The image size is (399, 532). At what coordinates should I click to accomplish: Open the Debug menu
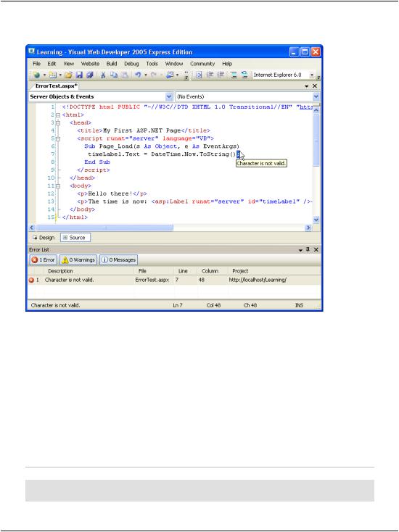(x=131, y=64)
